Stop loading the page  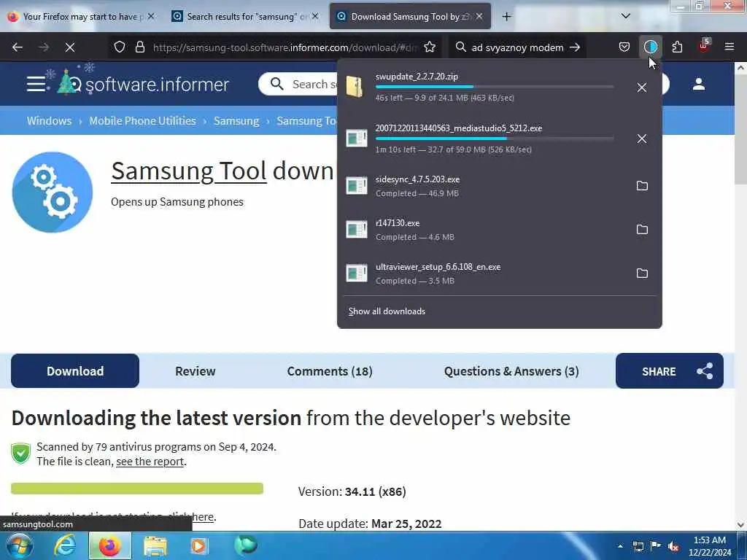pyautogui.click(x=70, y=47)
